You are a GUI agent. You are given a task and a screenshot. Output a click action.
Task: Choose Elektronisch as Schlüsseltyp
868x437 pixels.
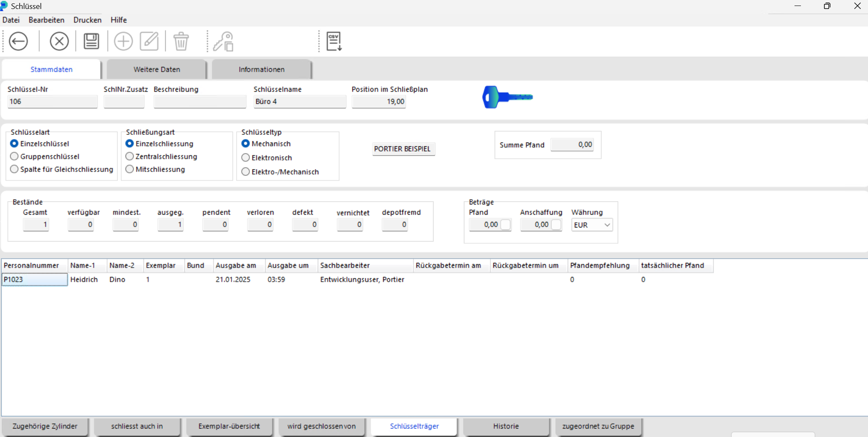pyautogui.click(x=246, y=158)
